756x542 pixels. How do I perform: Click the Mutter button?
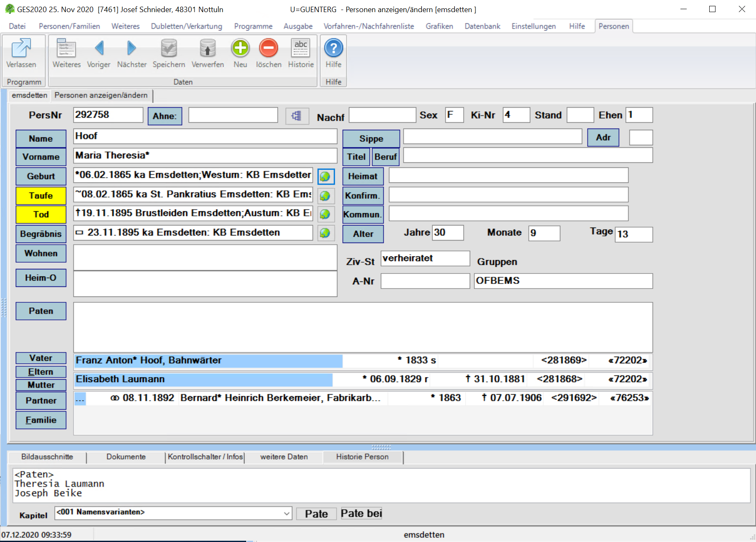(41, 385)
